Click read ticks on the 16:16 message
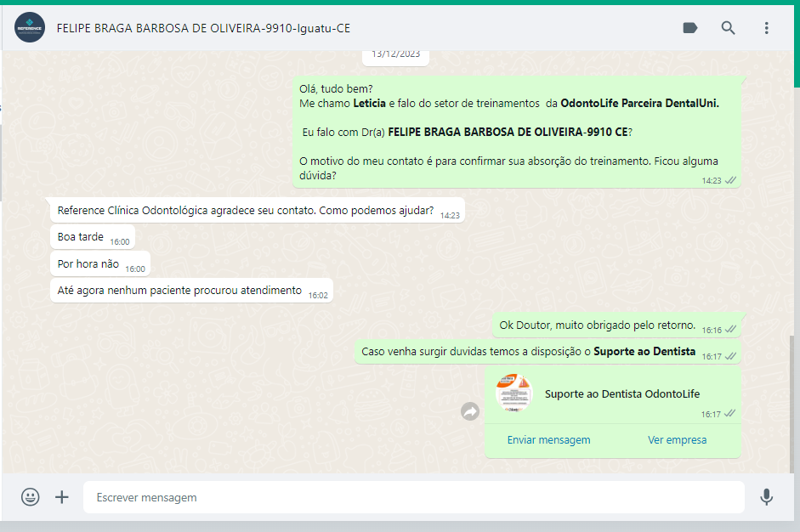The width and height of the screenshot is (800, 532). click(730, 329)
